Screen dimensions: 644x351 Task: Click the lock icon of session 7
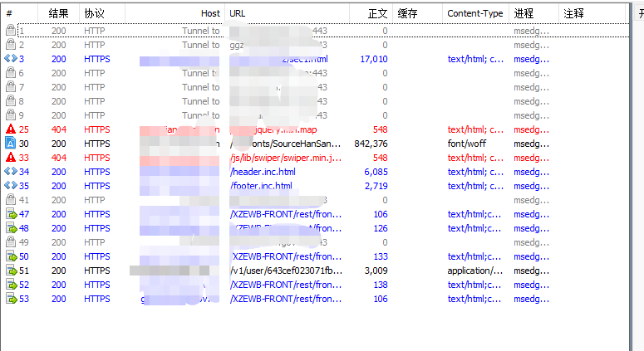11,87
